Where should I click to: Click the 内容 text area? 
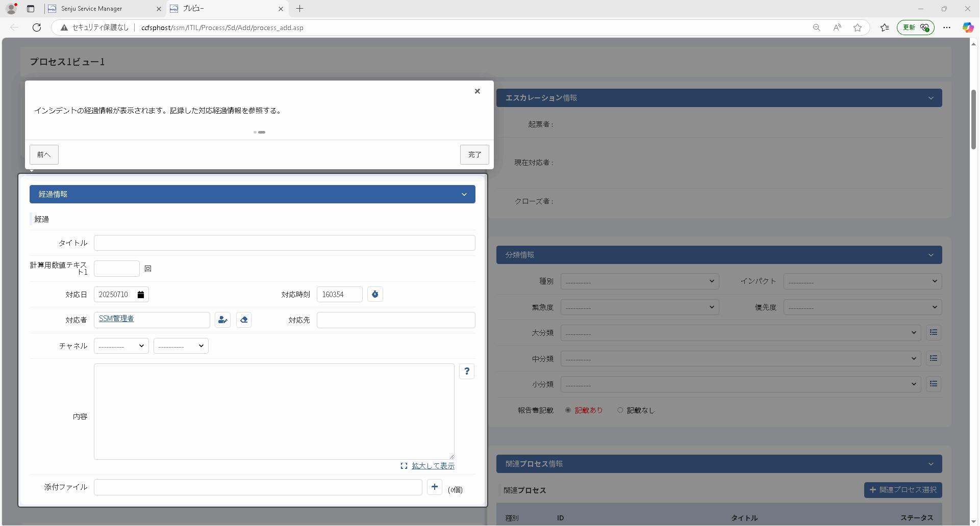pos(274,411)
